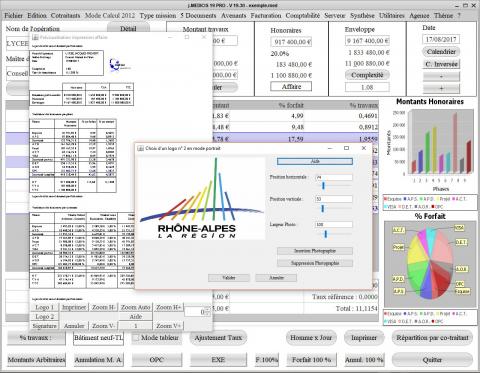Enable the Mode tableau checkbox
The width and height of the screenshot is (480, 373).
pos(136,338)
